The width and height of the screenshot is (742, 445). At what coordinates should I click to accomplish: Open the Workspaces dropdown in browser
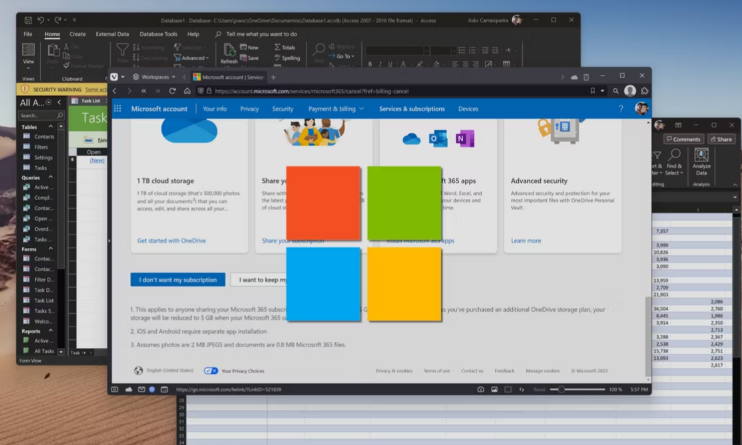tap(154, 77)
